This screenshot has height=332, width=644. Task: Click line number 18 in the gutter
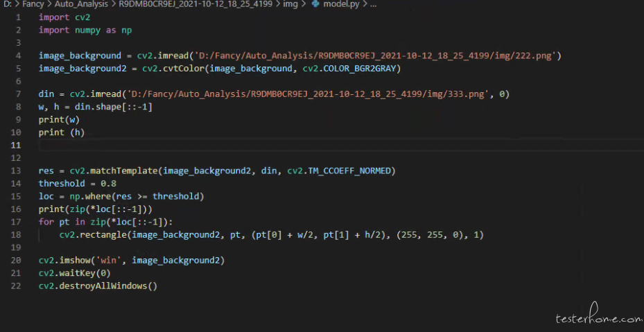click(x=16, y=235)
